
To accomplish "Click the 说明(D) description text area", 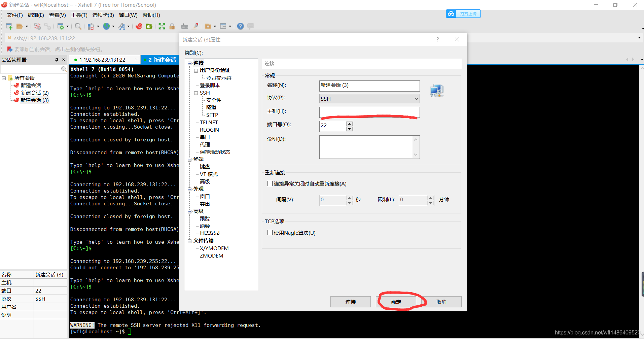I will (369, 147).
